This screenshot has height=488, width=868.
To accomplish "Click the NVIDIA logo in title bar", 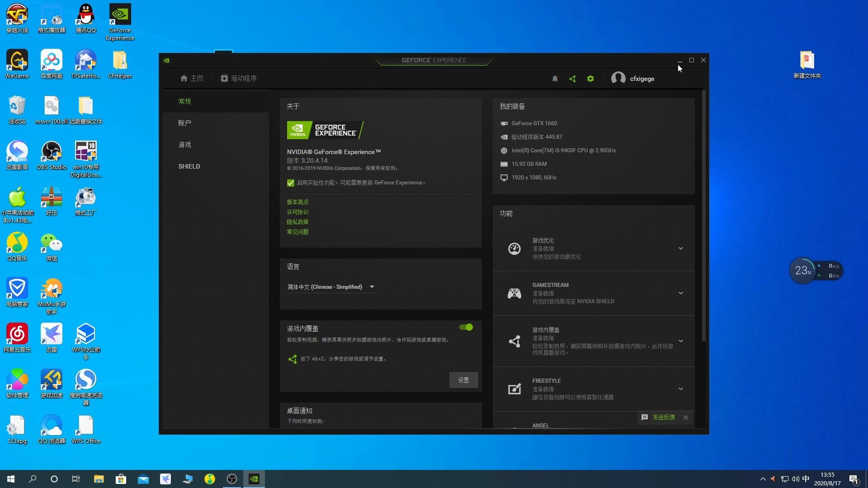I will pyautogui.click(x=166, y=60).
